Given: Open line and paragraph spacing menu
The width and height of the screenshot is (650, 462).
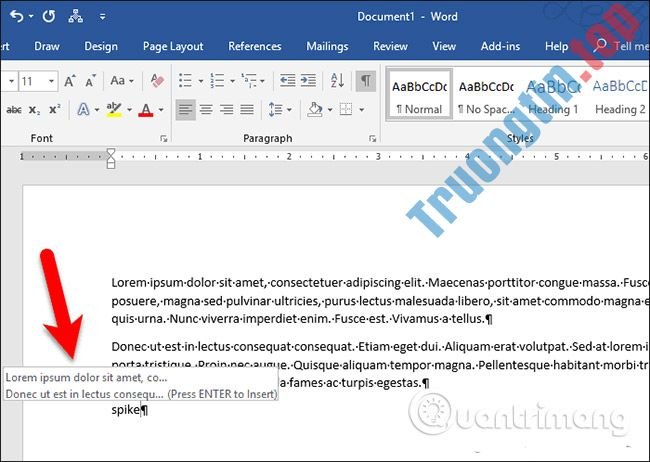Looking at the screenshot, I should click(280, 109).
